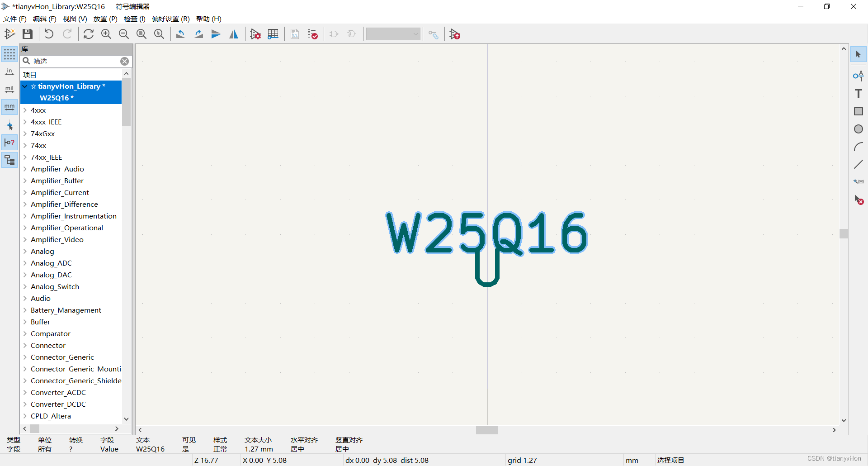Select the add pin tool
The height and width of the screenshot is (466, 868).
point(858,76)
